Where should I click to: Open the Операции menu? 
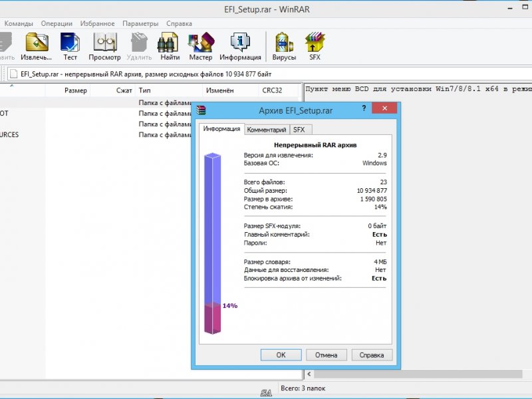tap(57, 24)
